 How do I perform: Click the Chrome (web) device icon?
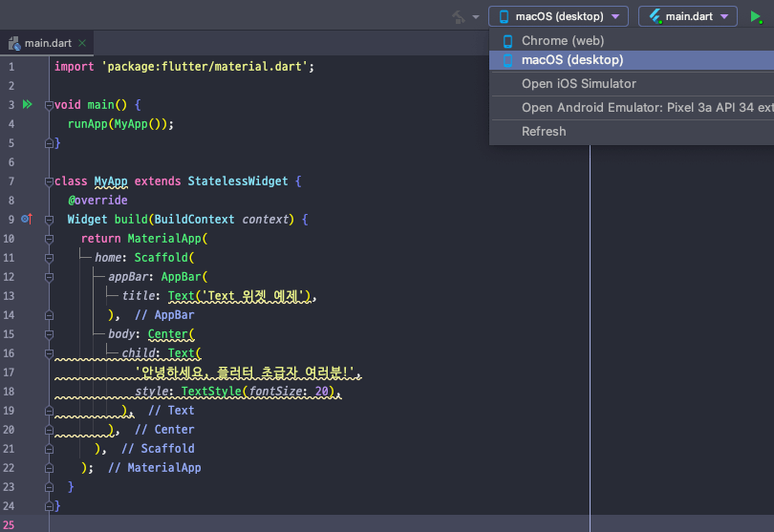507,41
